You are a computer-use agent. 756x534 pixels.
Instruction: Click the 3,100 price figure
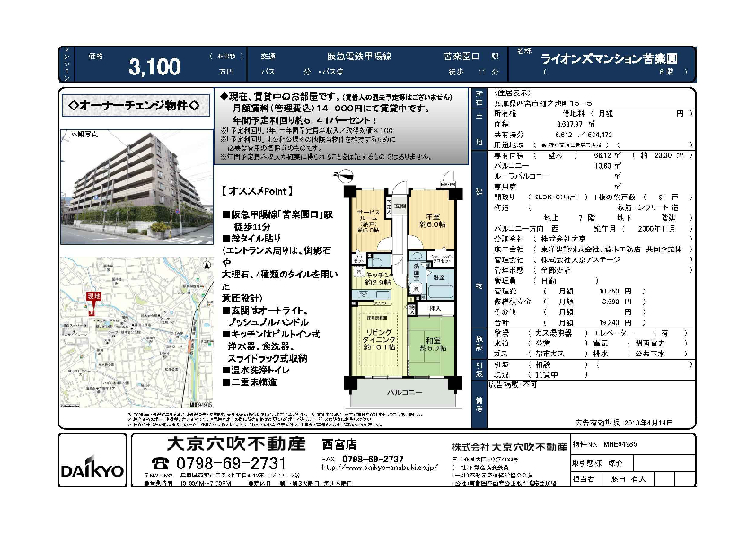pyautogui.click(x=154, y=66)
